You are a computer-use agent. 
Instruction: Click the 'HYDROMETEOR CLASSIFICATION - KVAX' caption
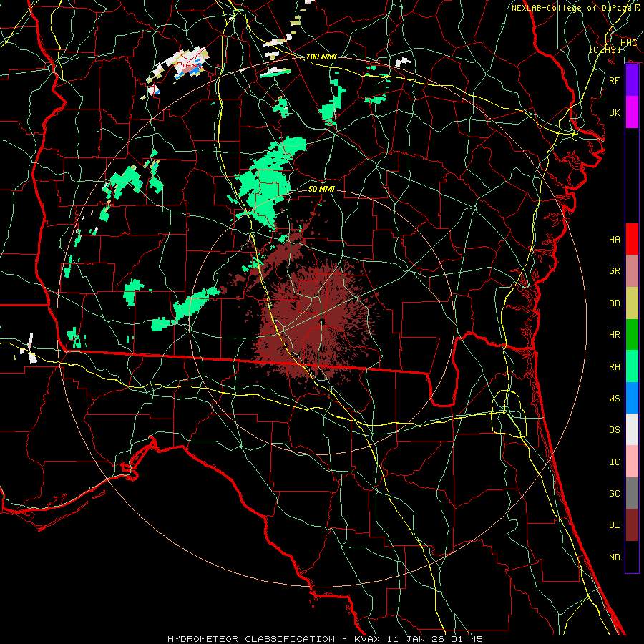pos(273,639)
